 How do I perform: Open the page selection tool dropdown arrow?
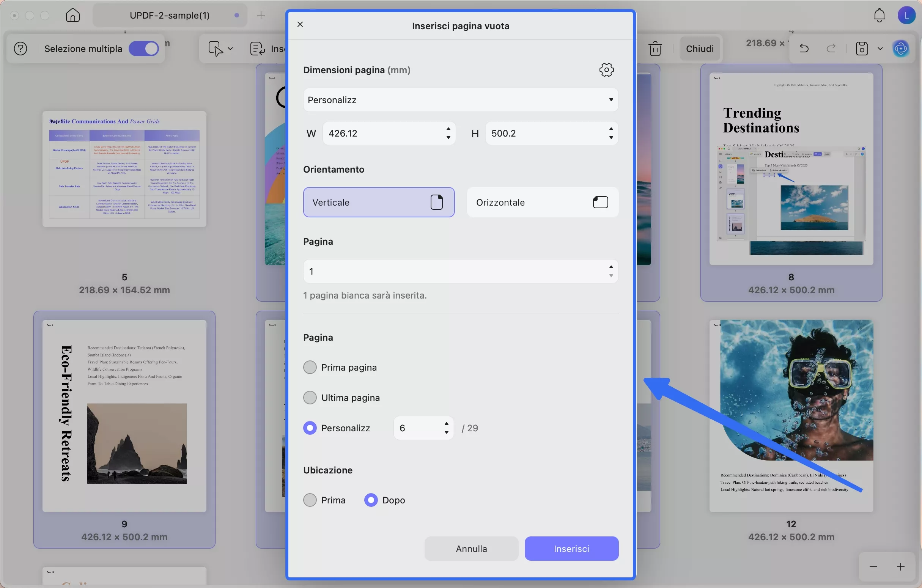tap(230, 49)
